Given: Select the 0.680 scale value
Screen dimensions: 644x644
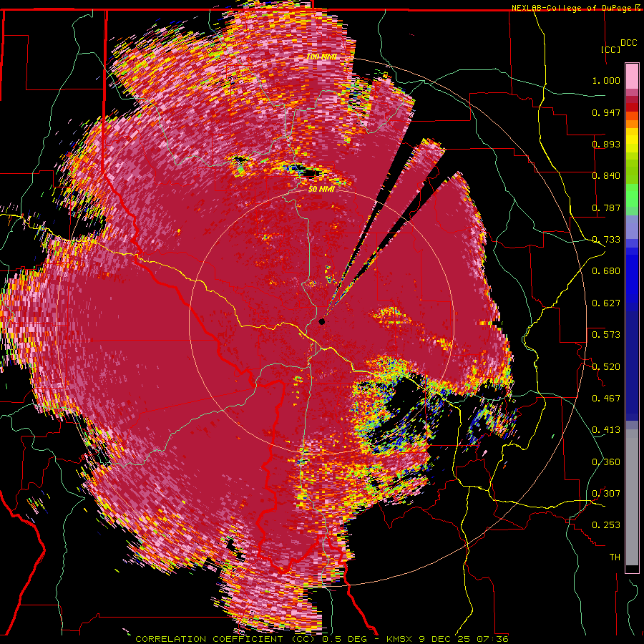Looking at the screenshot, I should (x=606, y=271).
